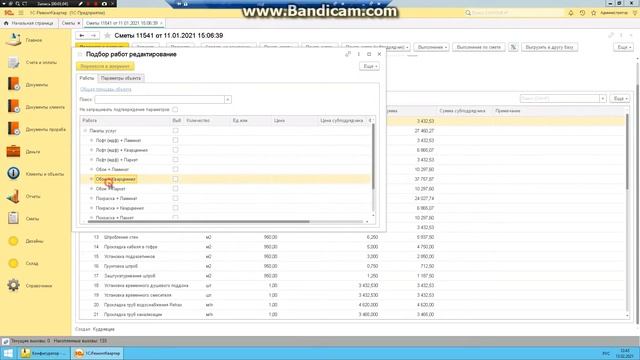
Task: Expand the Покраска + Кварцвинил package
Action: click(91, 208)
